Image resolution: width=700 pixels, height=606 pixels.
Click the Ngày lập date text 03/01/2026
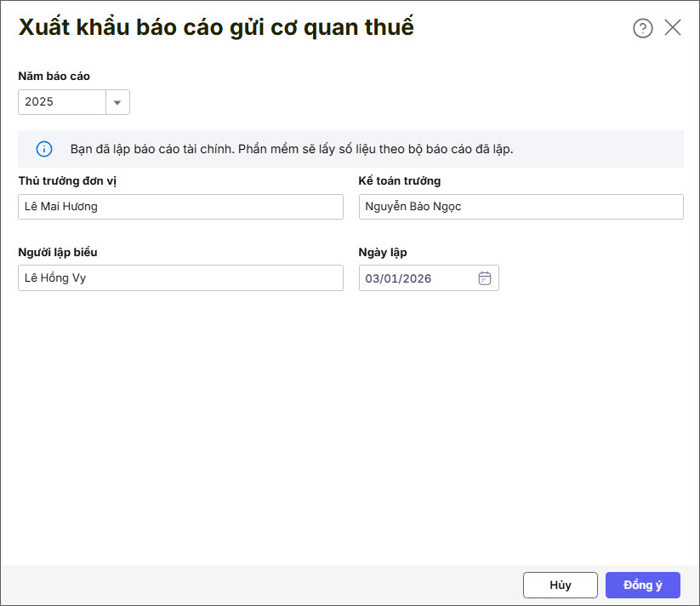pos(398,278)
